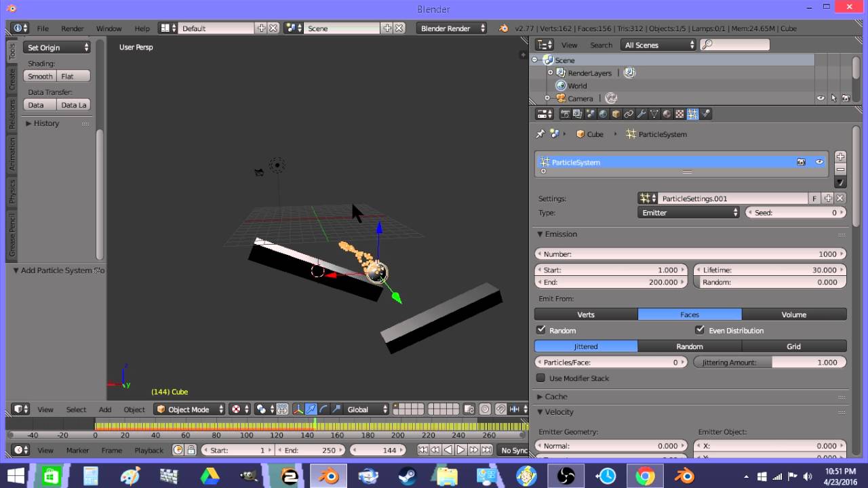Select Volume as emit-from source
This screenshot has height=488, width=868.
pos(794,314)
